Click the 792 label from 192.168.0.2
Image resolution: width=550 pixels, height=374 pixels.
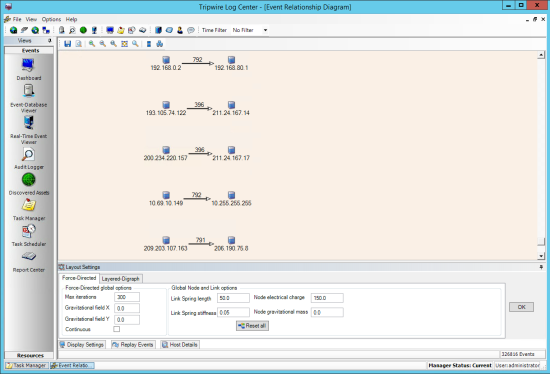[x=197, y=59]
